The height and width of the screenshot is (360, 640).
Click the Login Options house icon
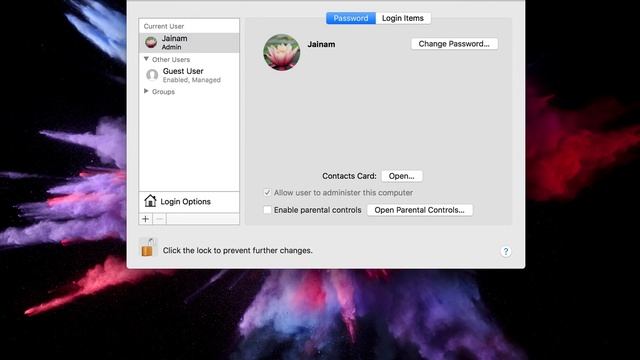point(150,201)
